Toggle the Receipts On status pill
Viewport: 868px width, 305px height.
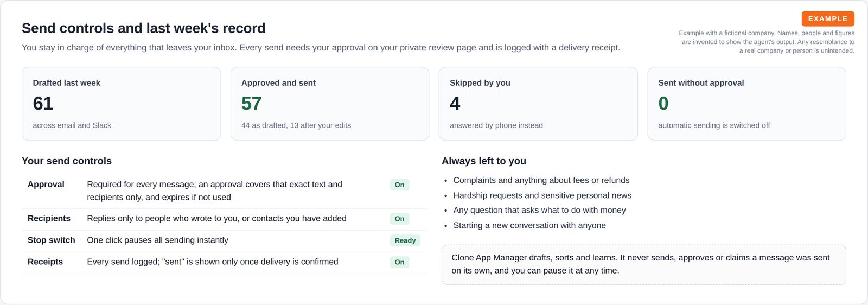pyautogui.click(x=399, y=262)
